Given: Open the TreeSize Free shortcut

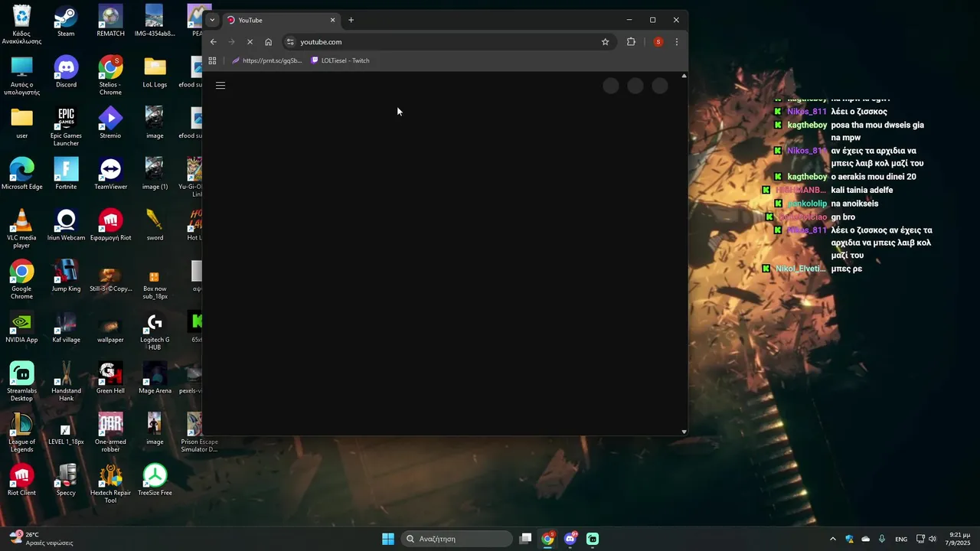Looking at the screenshot, I should tap(155, 481).
